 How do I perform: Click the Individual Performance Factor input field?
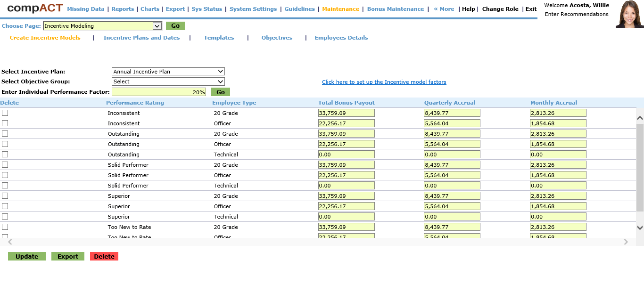point(159,92)
